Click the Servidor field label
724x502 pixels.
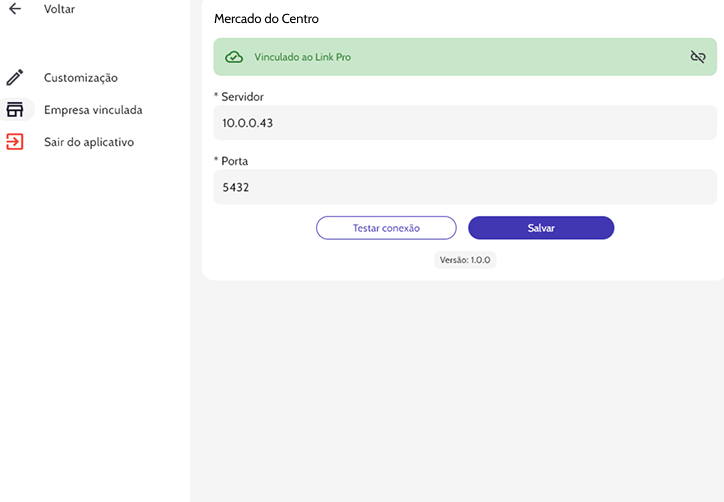(239, 96)
